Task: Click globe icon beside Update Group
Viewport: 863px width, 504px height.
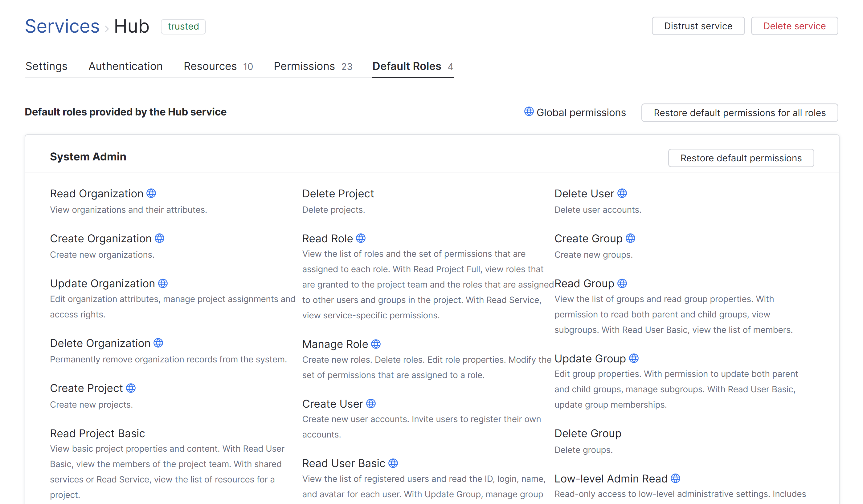Action: [634, 358]
